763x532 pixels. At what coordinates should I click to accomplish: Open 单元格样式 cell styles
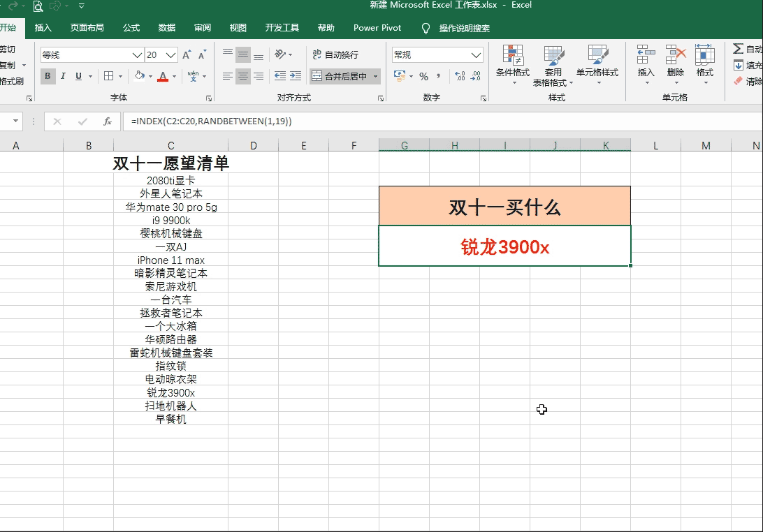(x=597, y=65)
